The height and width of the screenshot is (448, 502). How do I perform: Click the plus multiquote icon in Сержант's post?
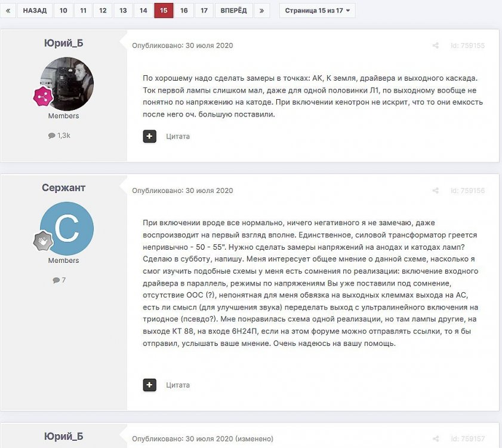[149, 385]
